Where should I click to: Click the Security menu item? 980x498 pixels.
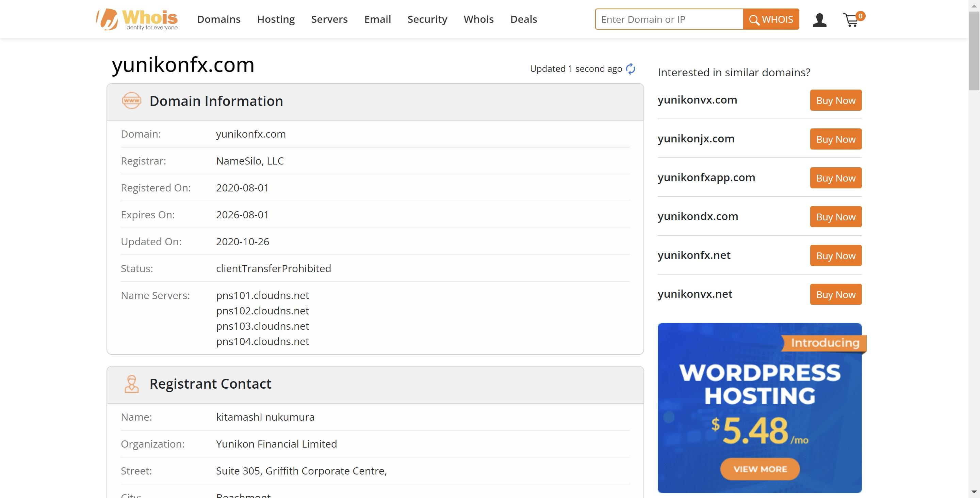coord(427,19)
